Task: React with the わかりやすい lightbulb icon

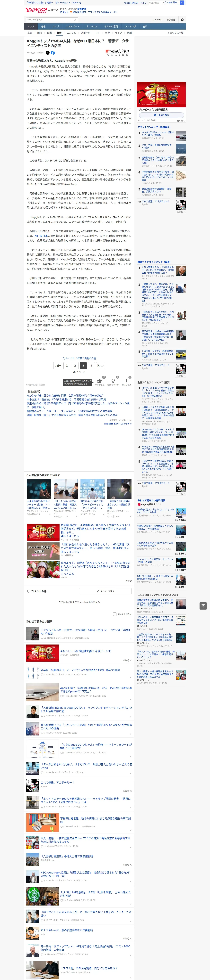Action: [x=113, y=381]
